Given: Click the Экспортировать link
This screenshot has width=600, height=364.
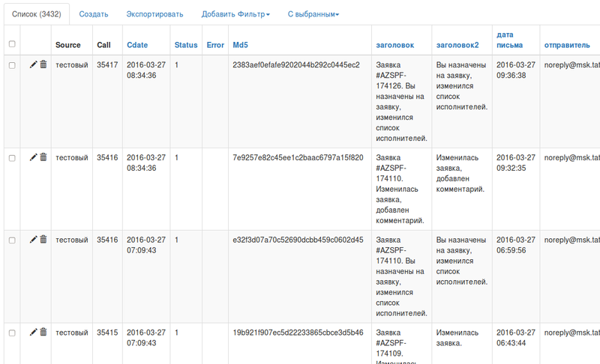Looking at the screenshot, I should 154,14.
